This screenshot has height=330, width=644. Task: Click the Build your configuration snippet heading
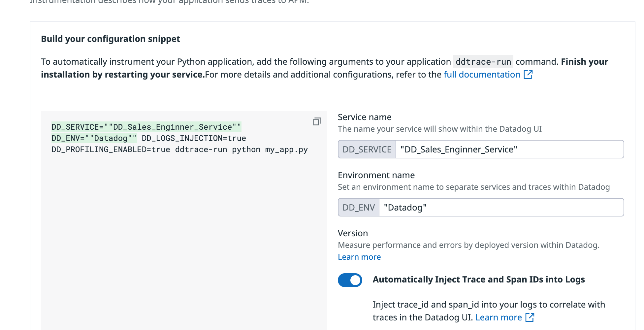(111, 39)
